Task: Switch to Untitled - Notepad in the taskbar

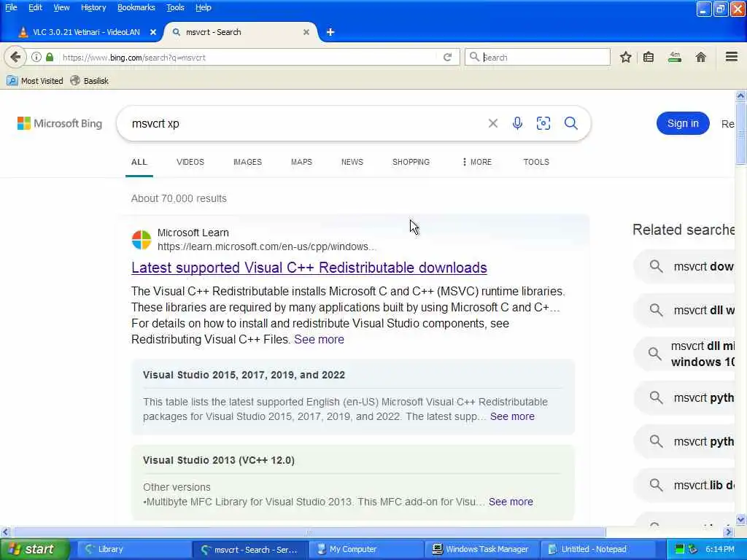Action: 598,549
